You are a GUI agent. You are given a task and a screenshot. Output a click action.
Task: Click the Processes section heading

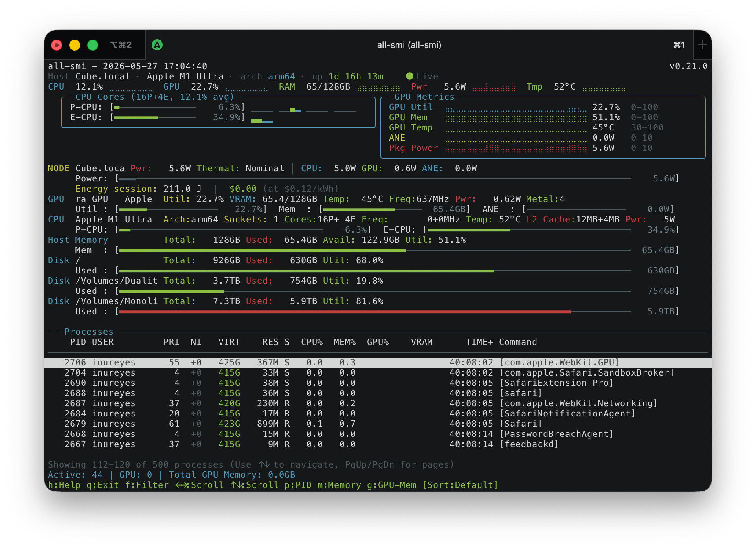[x=89, y=332]
